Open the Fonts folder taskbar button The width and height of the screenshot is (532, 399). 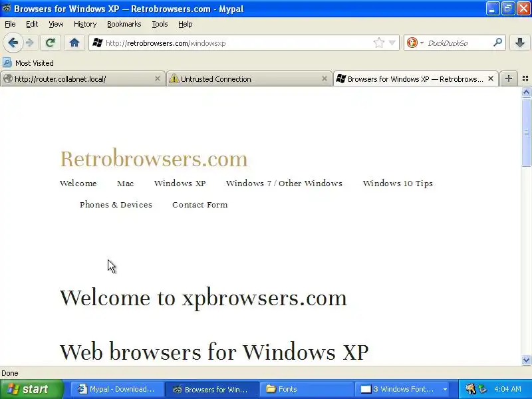click(x=307, y=389)
